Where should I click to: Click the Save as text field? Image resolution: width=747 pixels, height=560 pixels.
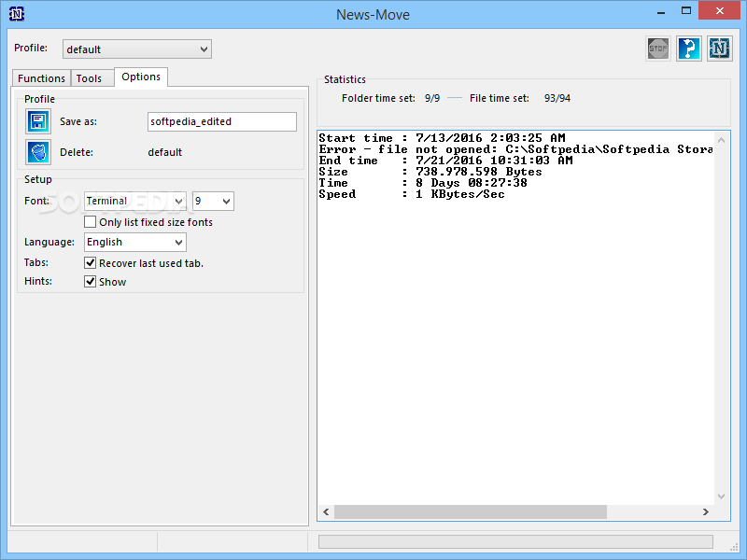pyautogui.click(x=222, y=121)
